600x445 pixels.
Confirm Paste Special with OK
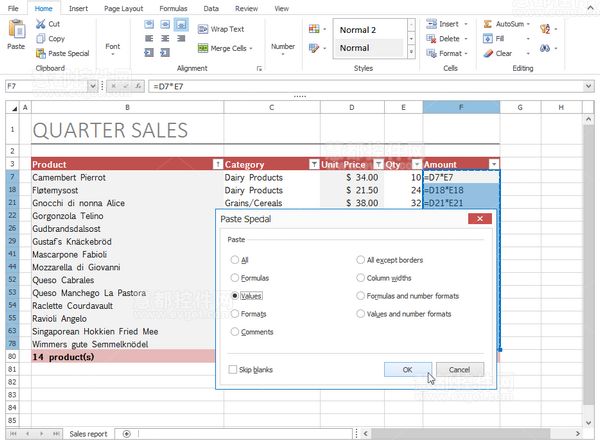click(x=408, y=370)
